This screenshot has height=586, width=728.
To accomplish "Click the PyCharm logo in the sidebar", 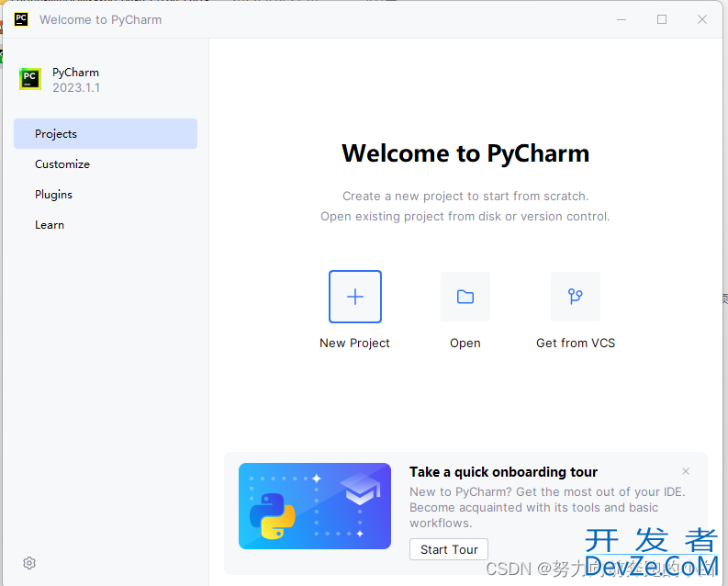I will pos(30,79).
